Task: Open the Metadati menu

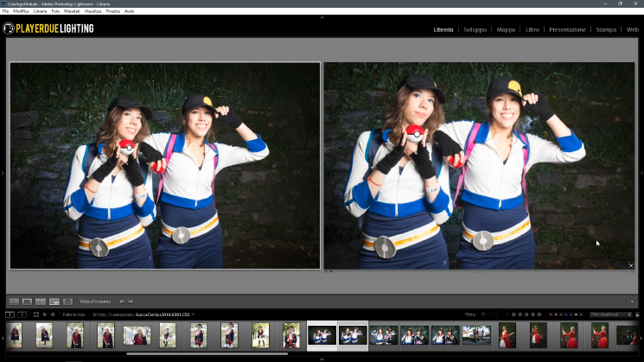Action: click(72, 11)
